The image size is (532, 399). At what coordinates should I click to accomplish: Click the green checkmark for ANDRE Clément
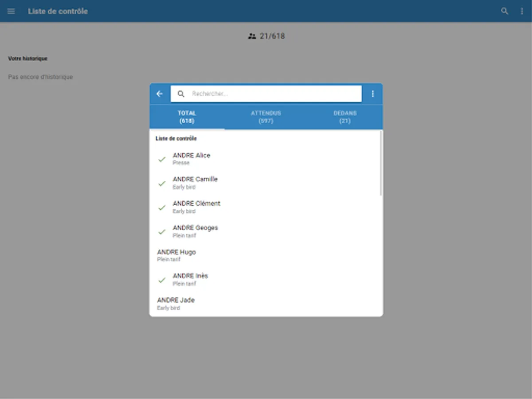(162, 207)
